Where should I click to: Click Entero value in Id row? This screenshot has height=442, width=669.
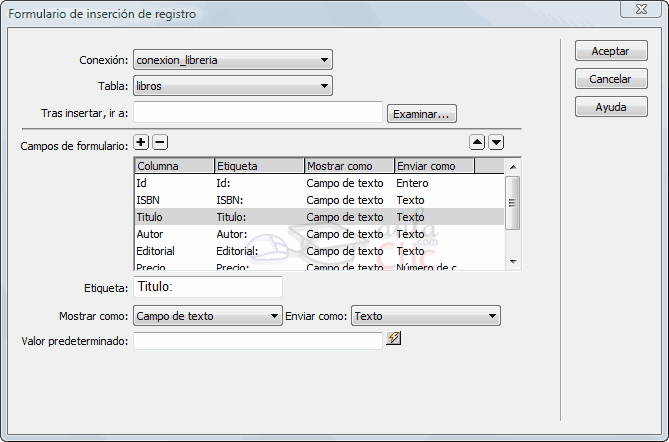point(412,183)
